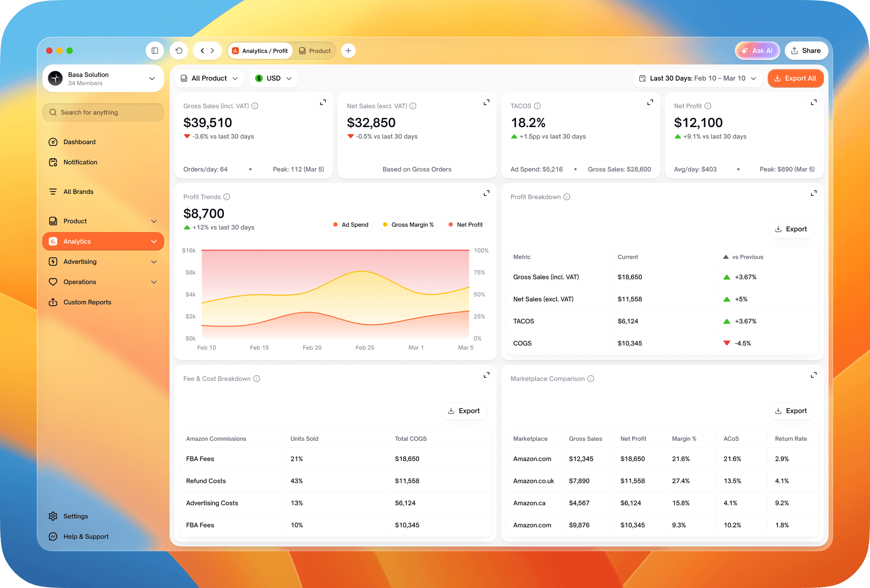Open Dashboard in the sidebar

pyautogui.click(x=103, y=142)
